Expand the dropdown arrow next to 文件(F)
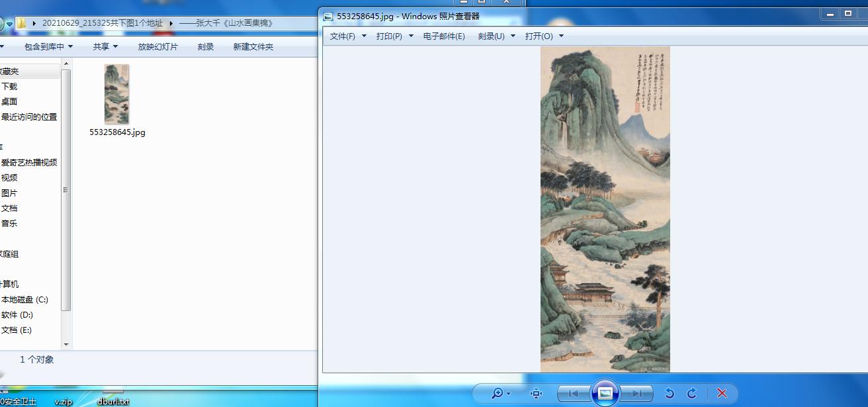The height and width of the screenshot is (407, 868). coord(364,36)
